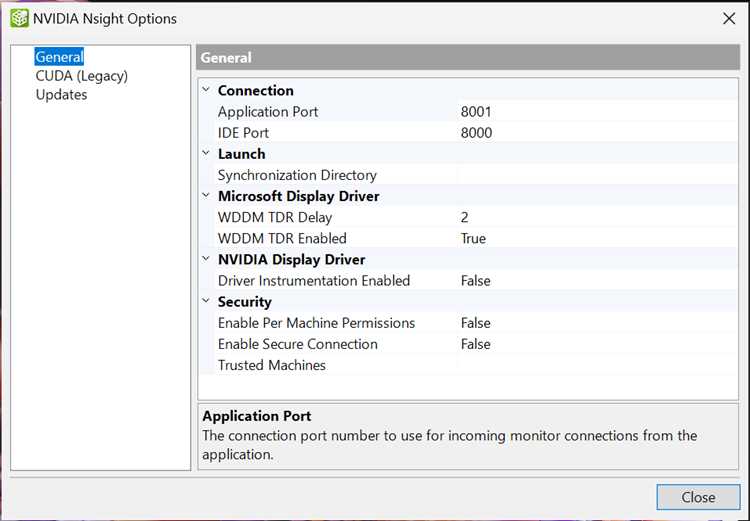Select the Enable Per Machine Permissions label
Image resolution: width=750 pixels, height=521 pixels.
coord(316,323)
